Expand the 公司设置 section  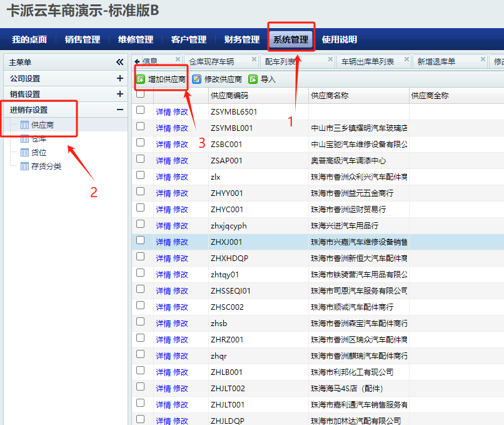click(119, 78)
